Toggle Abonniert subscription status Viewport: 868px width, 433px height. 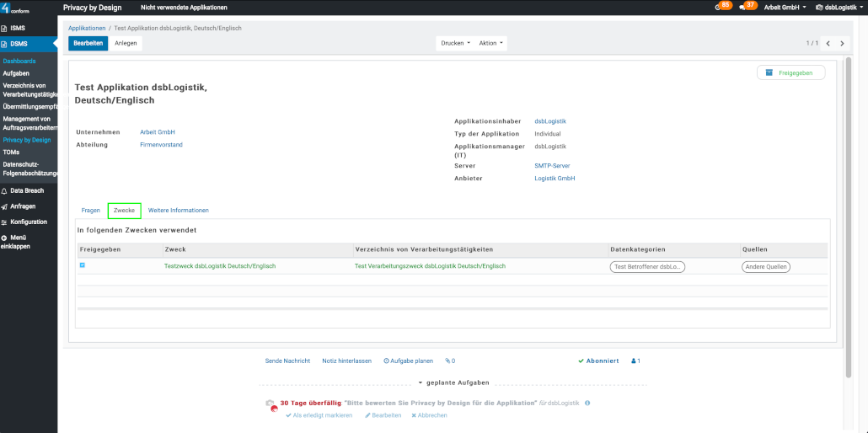tap(598, 361)
